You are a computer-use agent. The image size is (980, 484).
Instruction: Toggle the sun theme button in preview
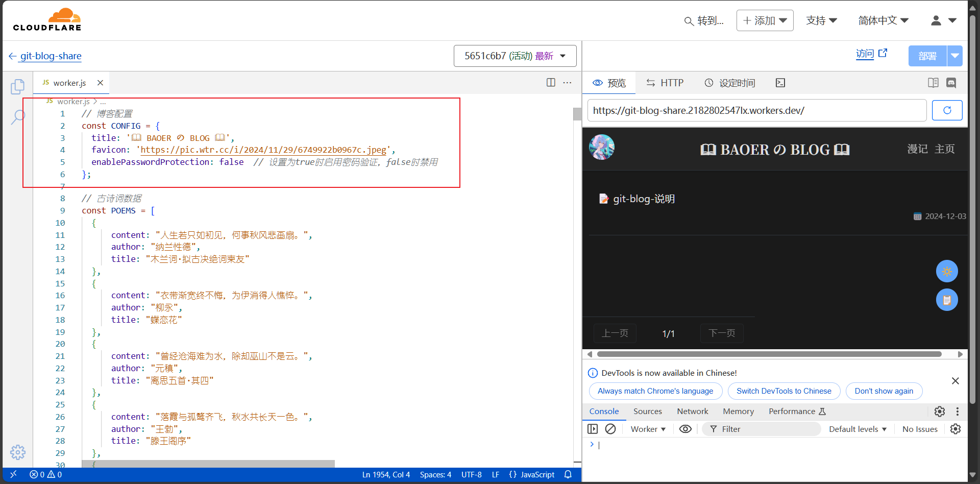(947, 271)
